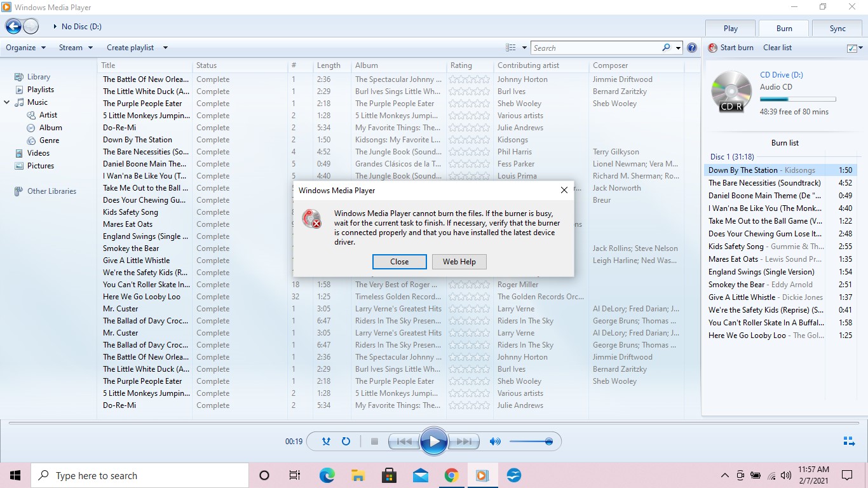Viewport: 868px width, 488px height.
Task: Skip to the next track
Action: click(x=464, y=441)
